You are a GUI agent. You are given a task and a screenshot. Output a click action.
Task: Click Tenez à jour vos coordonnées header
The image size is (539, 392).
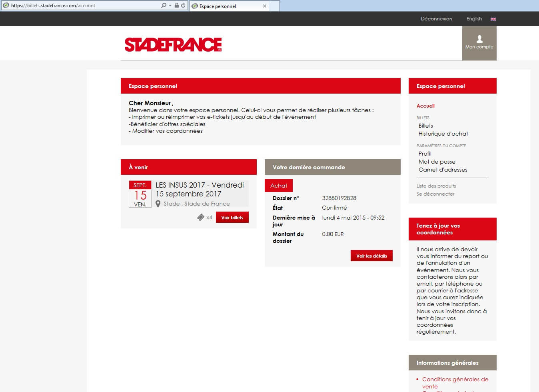(453, 229)
